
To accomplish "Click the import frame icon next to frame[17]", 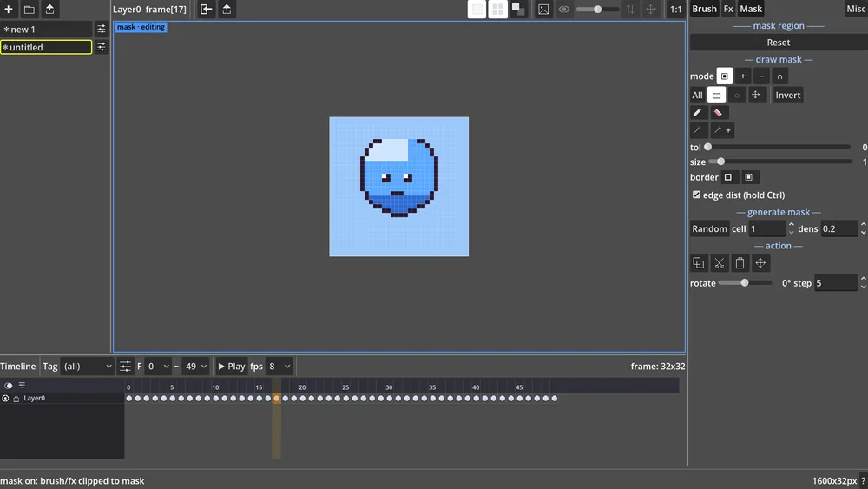I will point(206,9).
